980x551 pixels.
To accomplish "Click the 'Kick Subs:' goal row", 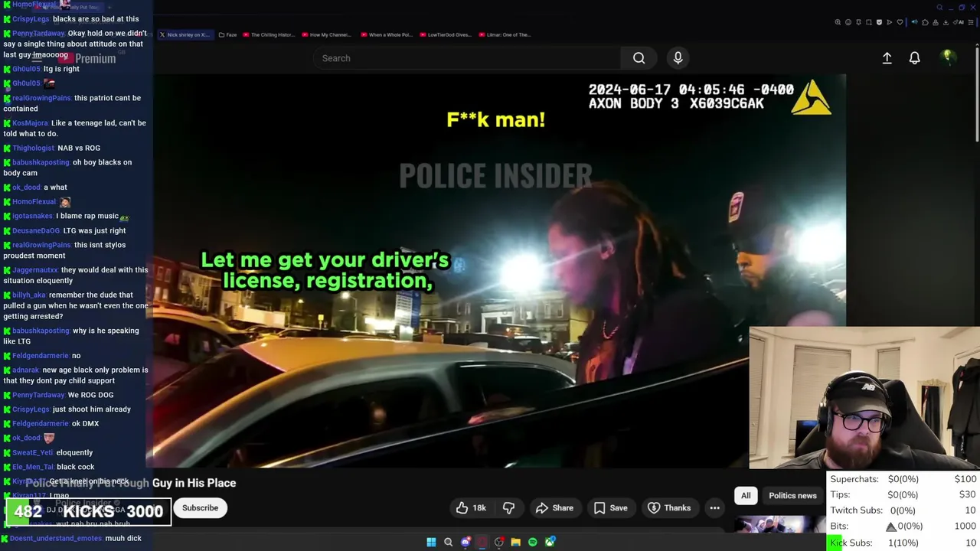I will [x=903, y=543].
